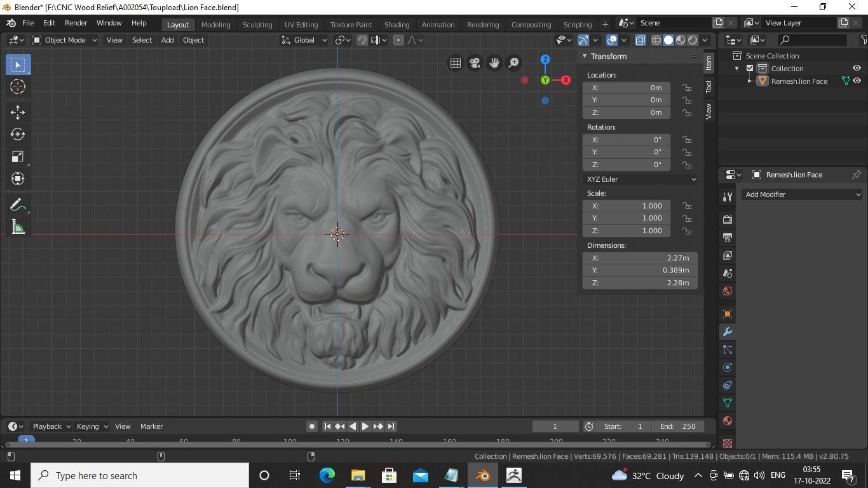Select the Annotate tool
This screenshot has height=488, width=868.
click(x=17, y=204)
